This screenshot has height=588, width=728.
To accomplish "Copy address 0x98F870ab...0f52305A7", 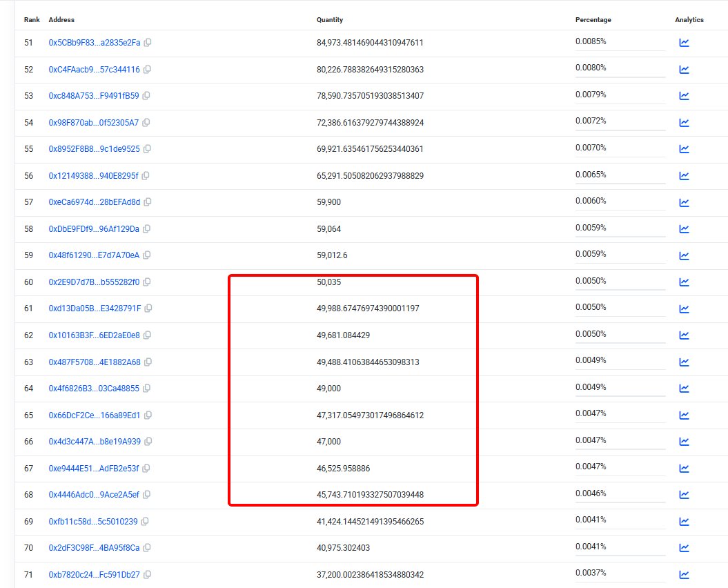I will [x=146, y=123].
